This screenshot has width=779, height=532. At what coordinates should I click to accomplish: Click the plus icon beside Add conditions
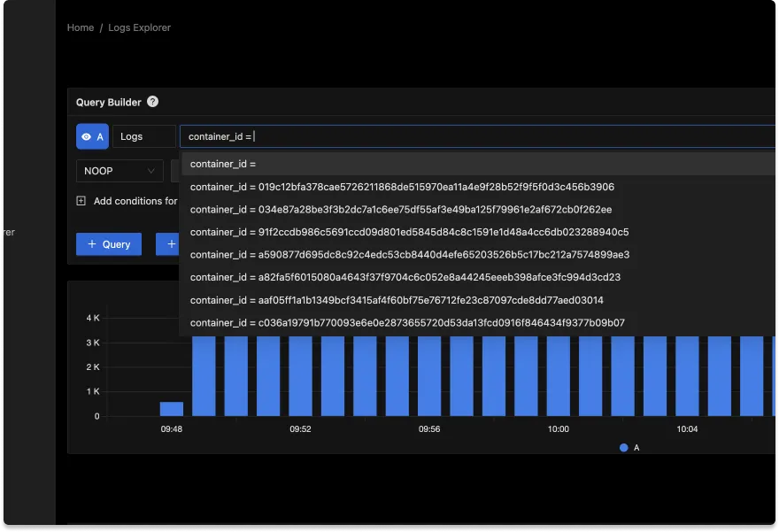pos(81,201)
